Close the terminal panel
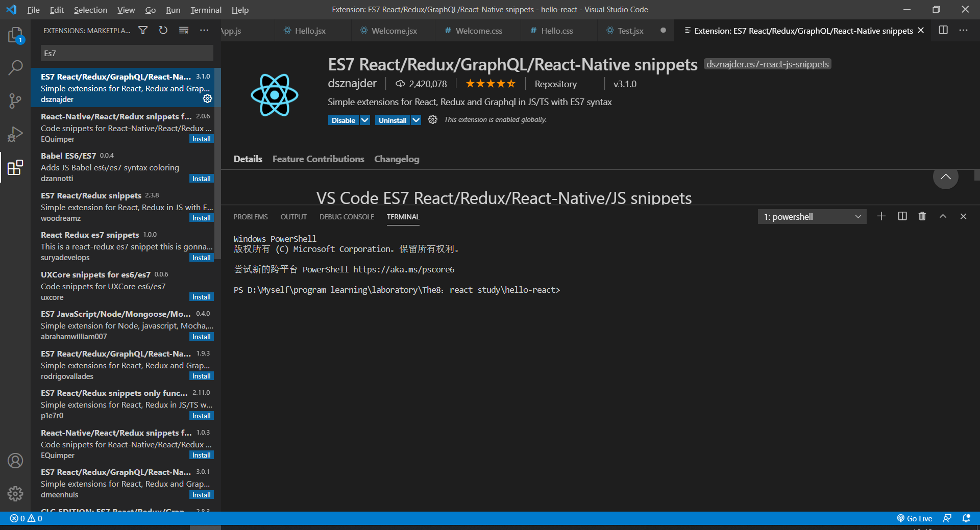The image size is (980, 530). click(963, 216)
